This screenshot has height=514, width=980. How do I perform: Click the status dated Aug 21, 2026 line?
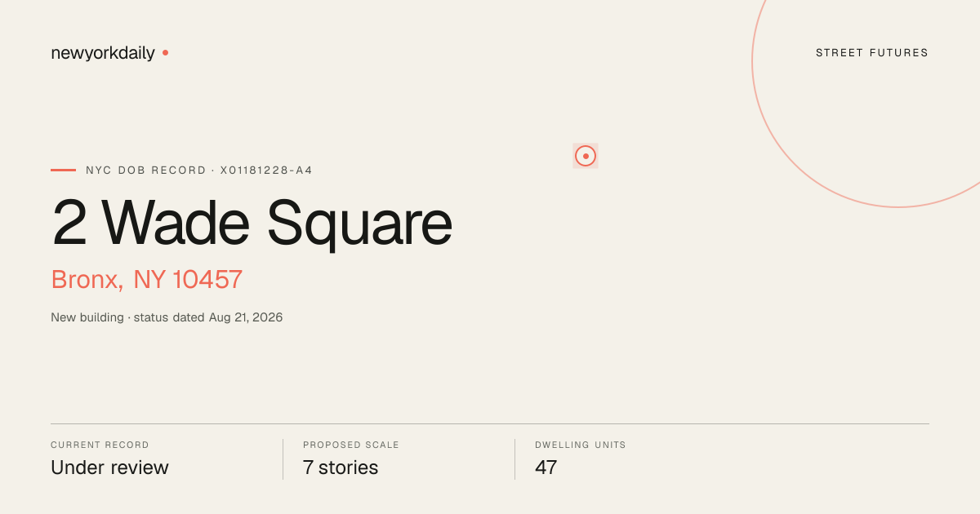click(x=208, y=317)
